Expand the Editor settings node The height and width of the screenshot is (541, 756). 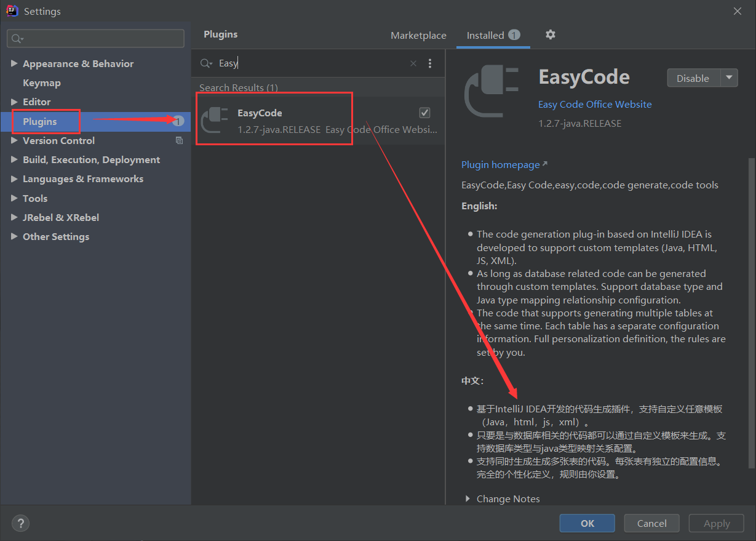[x=14, y=102]
